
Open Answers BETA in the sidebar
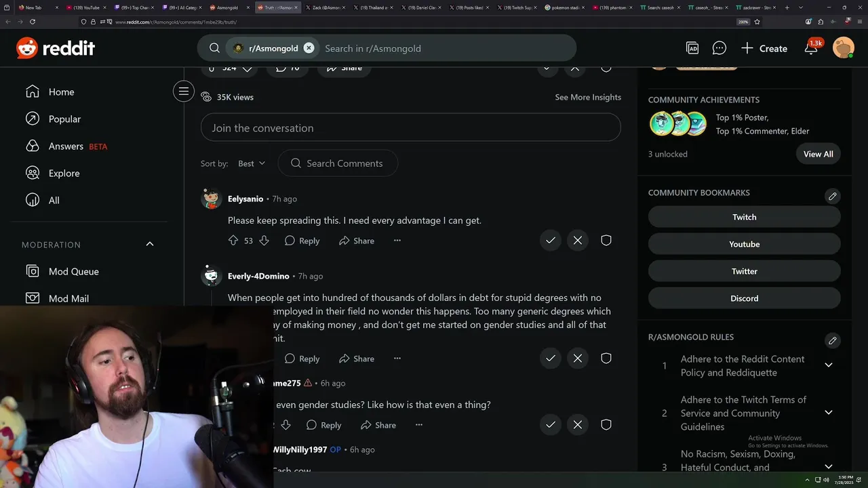[x=67, y=146]
